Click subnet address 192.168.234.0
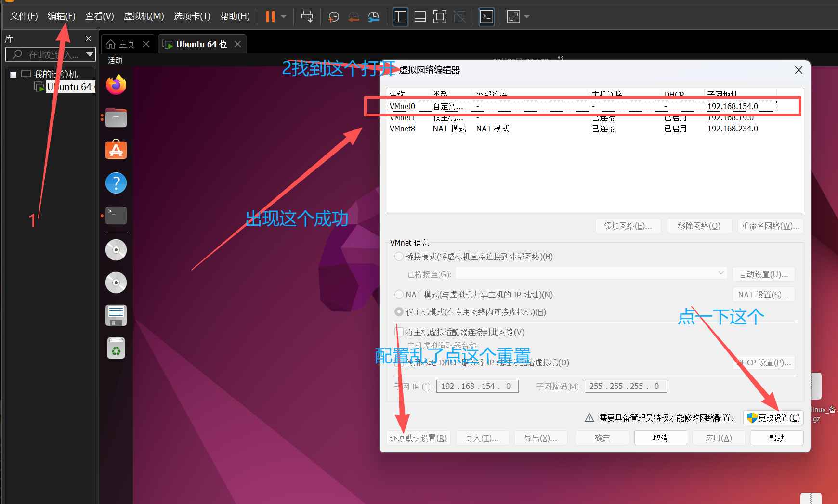 click(733, 129)
